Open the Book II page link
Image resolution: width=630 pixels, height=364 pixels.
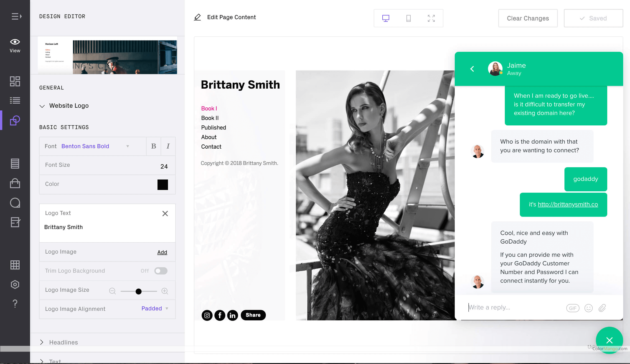209,118
